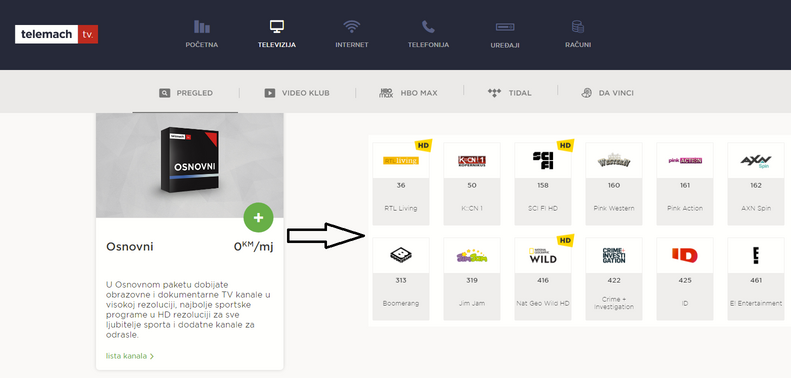791x378 pixels.
Task: Go to POČETNA menu item
Action: 202,45
